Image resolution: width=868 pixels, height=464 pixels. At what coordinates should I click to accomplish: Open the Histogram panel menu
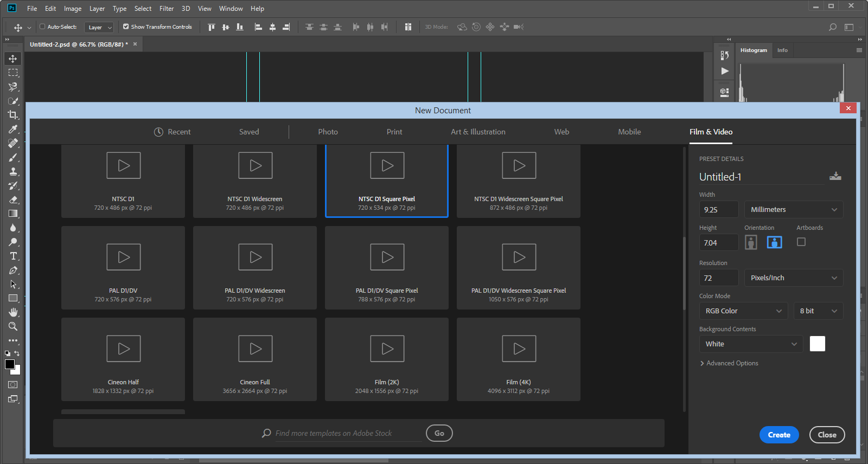pos(859,50)
